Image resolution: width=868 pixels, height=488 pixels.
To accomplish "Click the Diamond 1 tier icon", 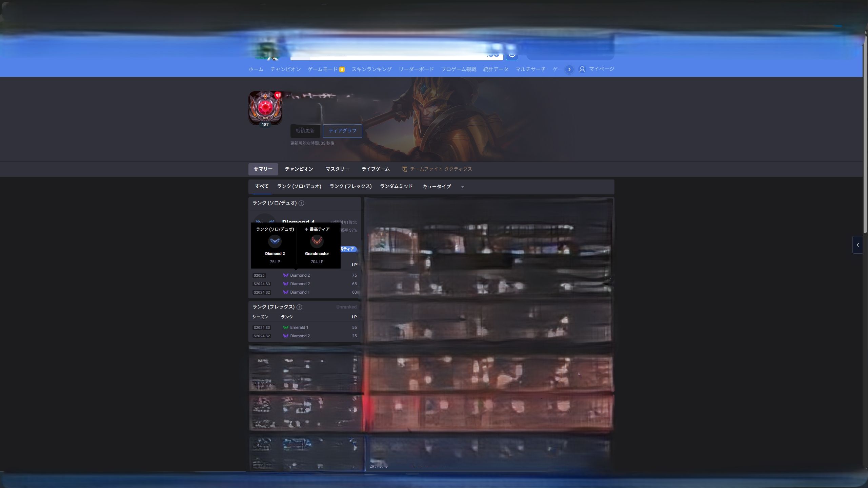I will (286, 292).
